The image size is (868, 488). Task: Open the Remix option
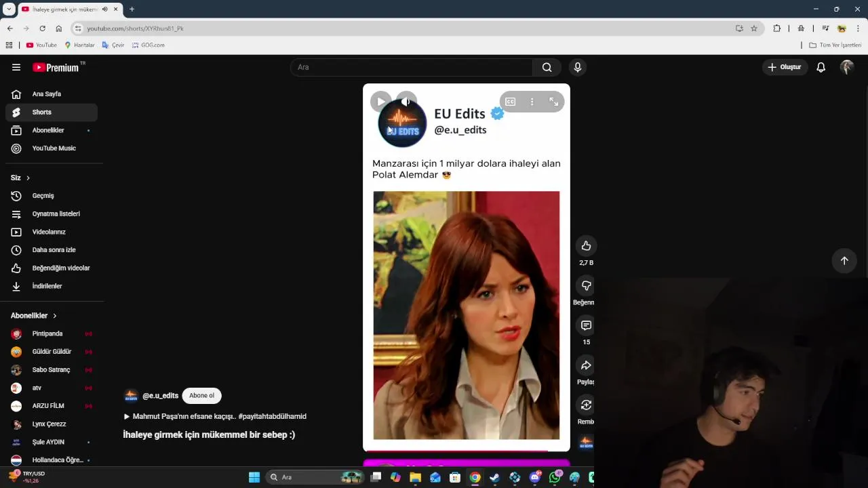pos(586,405)
